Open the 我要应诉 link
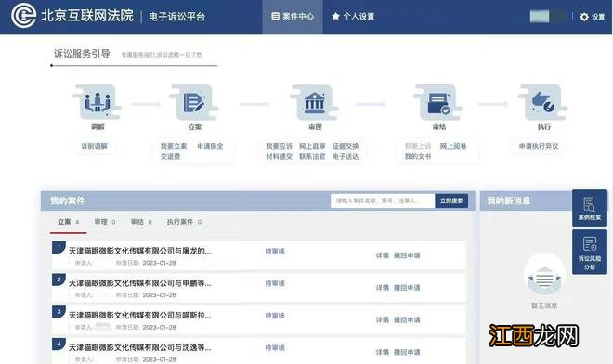This screenshot has width=613, height=364. (280, 146)
